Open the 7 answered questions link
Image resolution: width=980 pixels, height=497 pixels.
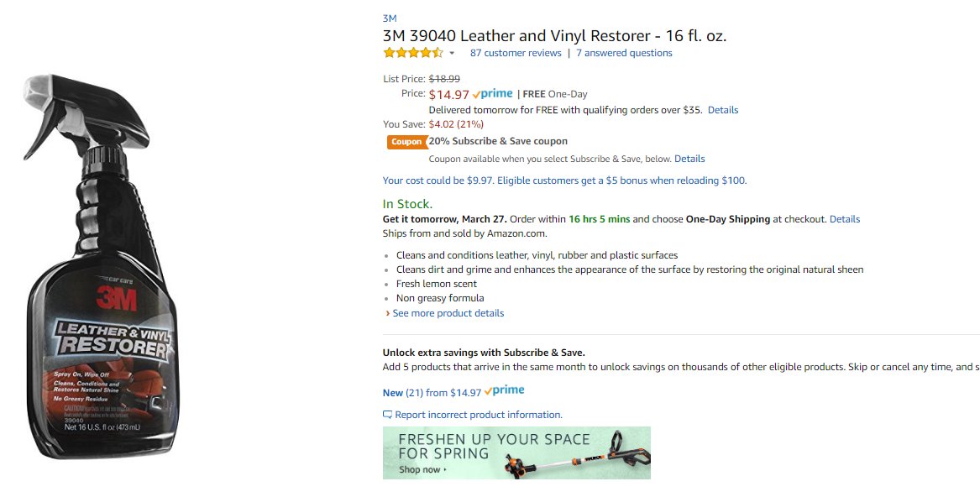pos(624,53)
